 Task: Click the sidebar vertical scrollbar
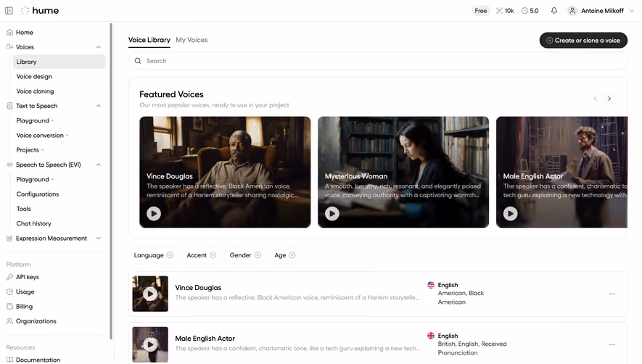click(111, 181)
